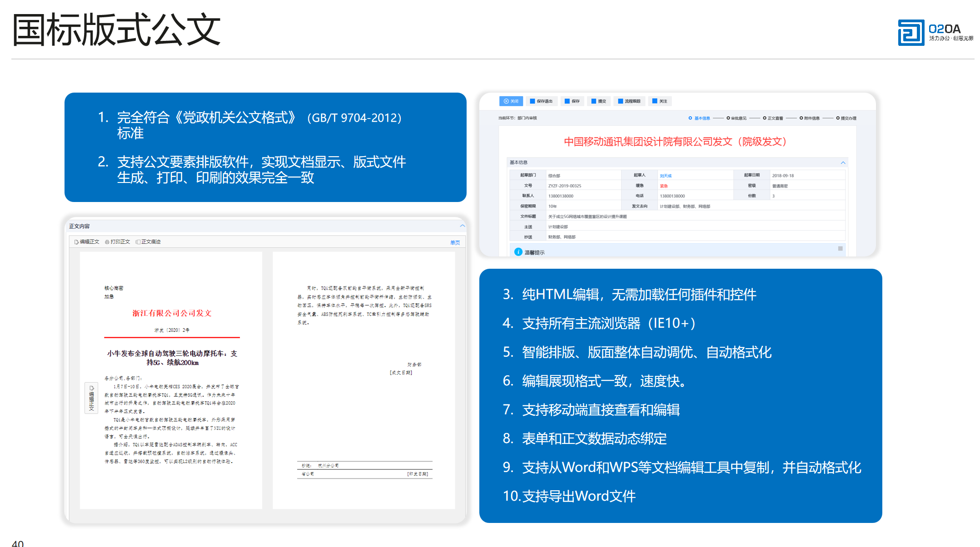Select the 正文查看 step tab

tap(773, 118)
